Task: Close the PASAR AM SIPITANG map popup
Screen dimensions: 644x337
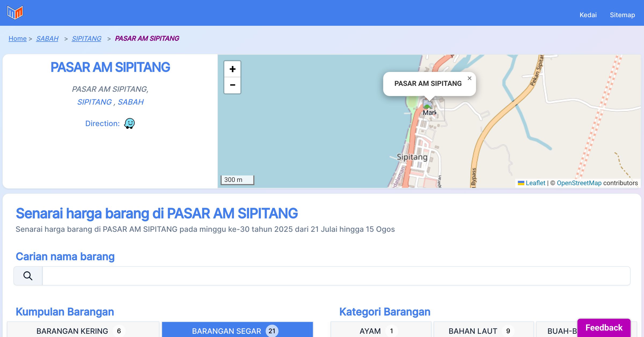Action: tap(469, 78)
